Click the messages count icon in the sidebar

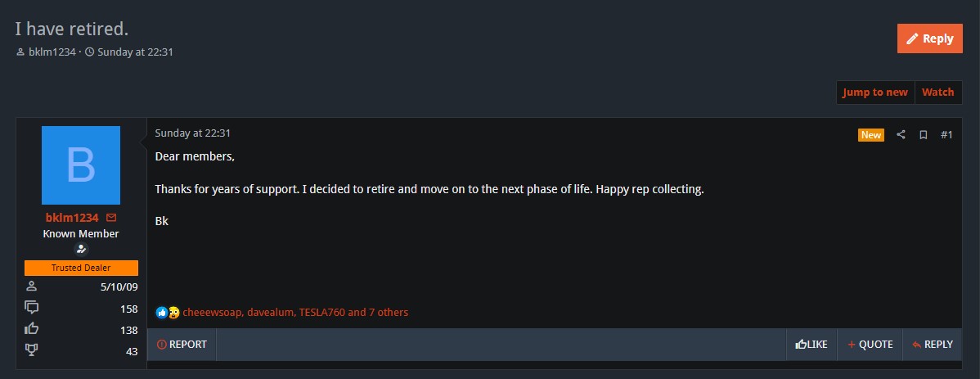pos(31,308)
